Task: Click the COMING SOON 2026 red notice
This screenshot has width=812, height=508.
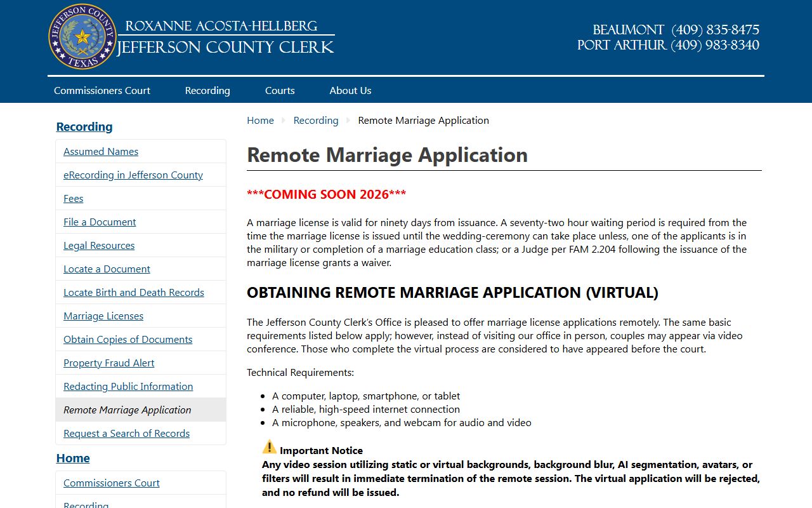Action: pyautogui.click(x=327, y=194)
